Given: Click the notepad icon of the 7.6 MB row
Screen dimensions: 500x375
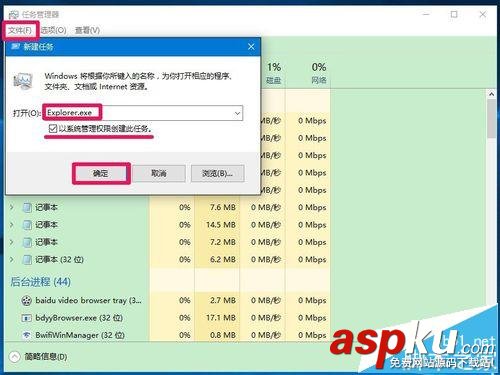Looking at the screenshot, I should click(27, 207).
